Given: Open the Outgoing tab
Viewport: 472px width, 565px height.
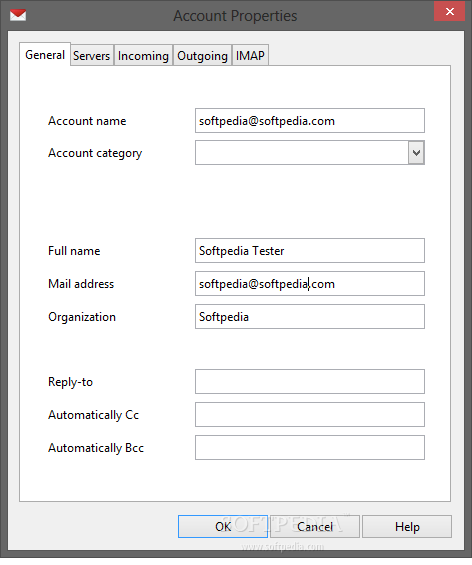Looking at the screenshot, I should [202, 56].
